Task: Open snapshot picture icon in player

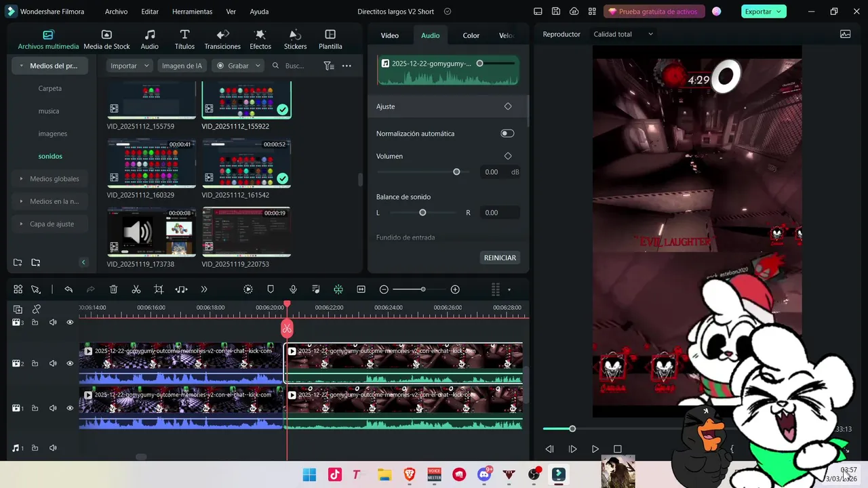Action: point(845,34)
